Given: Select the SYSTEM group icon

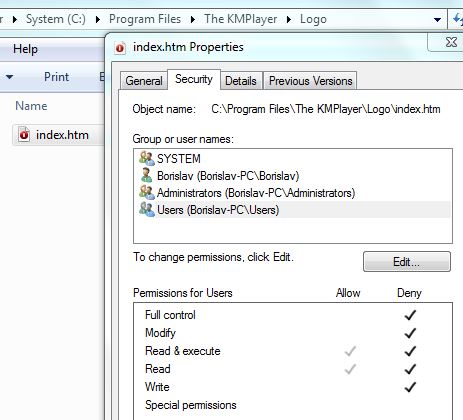Looking at the screenshot, I should (x=147, y=158).
